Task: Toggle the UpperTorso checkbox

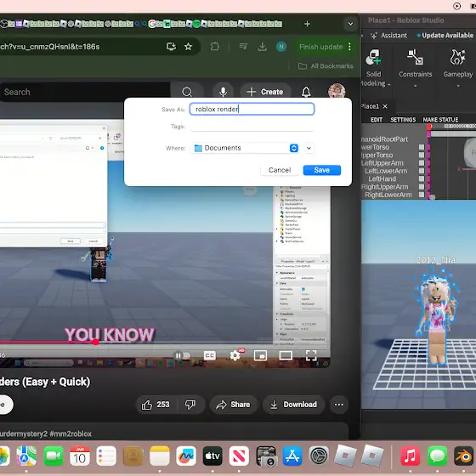Action: 422,155
